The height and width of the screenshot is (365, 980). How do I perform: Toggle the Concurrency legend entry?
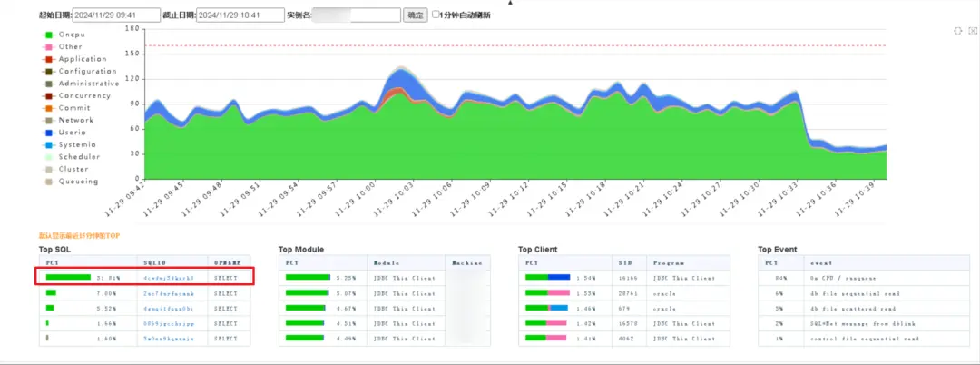[x=75, y=95]
